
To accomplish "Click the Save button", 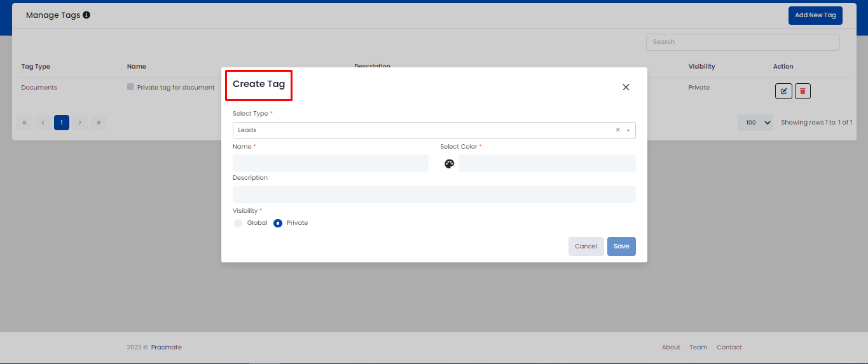I will (621, 246).
